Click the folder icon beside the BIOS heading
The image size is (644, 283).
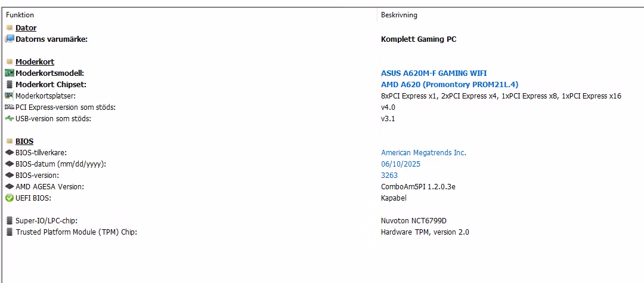click(x=10, y=141)
